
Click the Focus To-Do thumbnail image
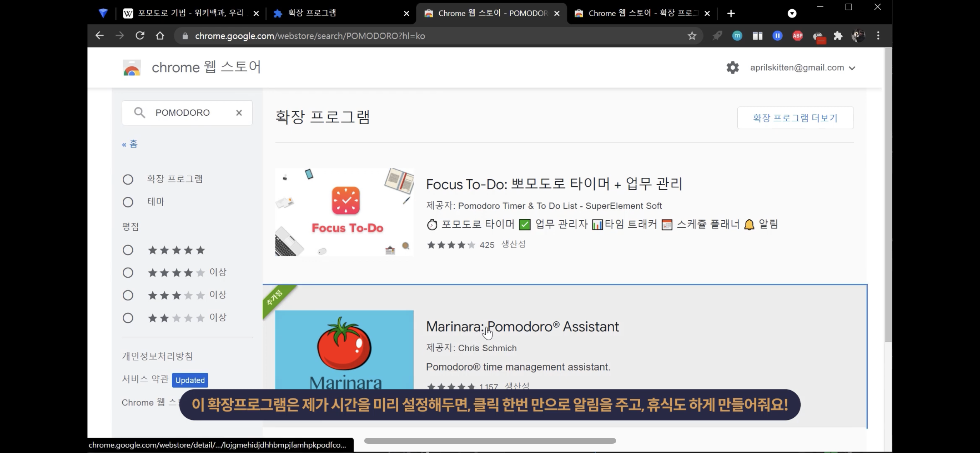(x=344, y=212)
